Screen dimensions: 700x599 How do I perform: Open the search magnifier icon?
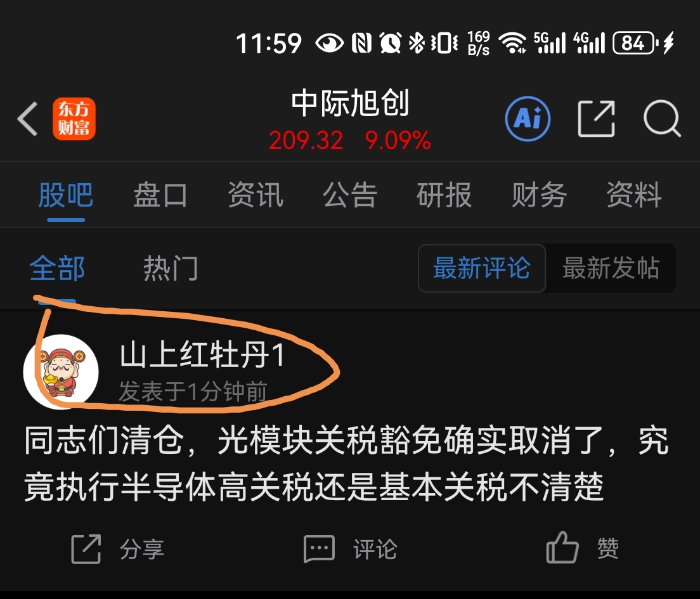(662, 119)
